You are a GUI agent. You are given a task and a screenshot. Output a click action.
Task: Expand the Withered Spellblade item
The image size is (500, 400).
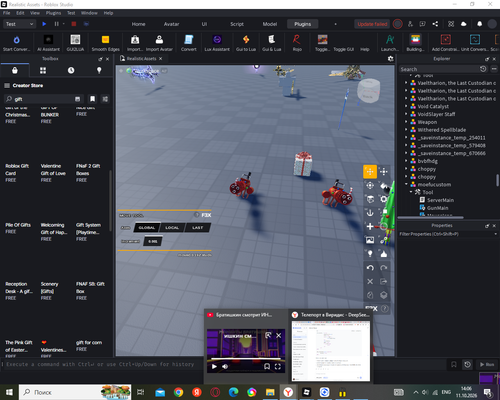pos(406,130)
